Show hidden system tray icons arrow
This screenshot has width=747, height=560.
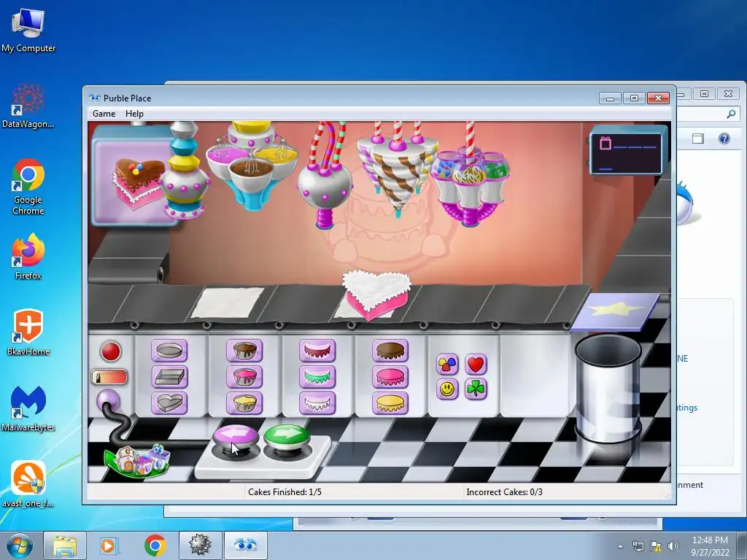(620, 546)
